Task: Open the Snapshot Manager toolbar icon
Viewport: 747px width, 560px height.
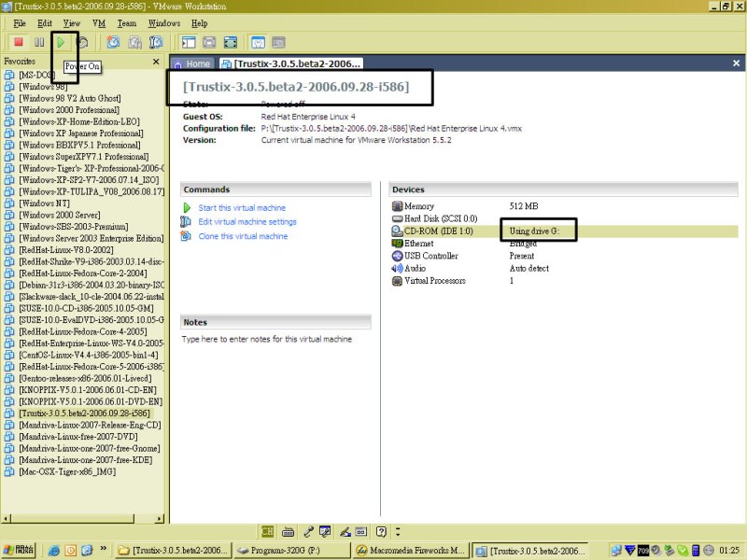Action: coord(156,42)
